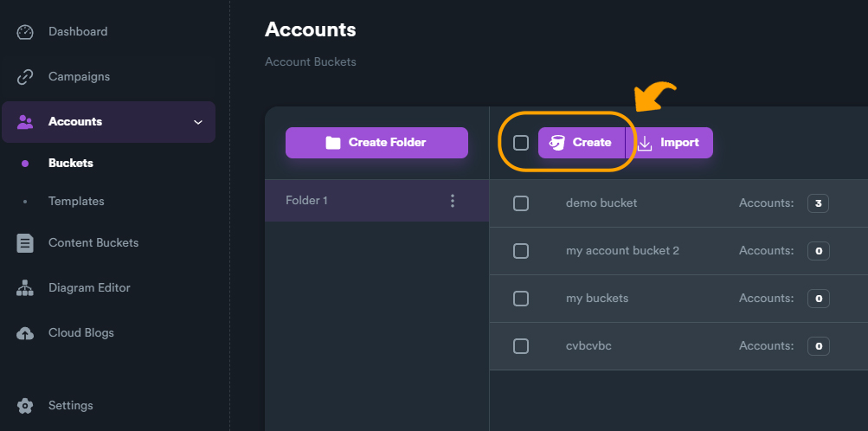Click the Accounts people icon
The image size is (868, 431).
click(x=25, y=122)
